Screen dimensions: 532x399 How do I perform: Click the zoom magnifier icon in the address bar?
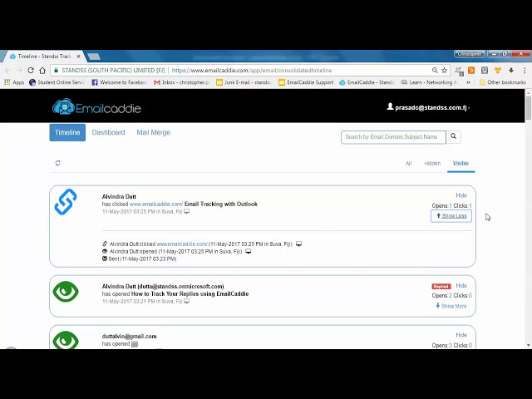(435, 70)
